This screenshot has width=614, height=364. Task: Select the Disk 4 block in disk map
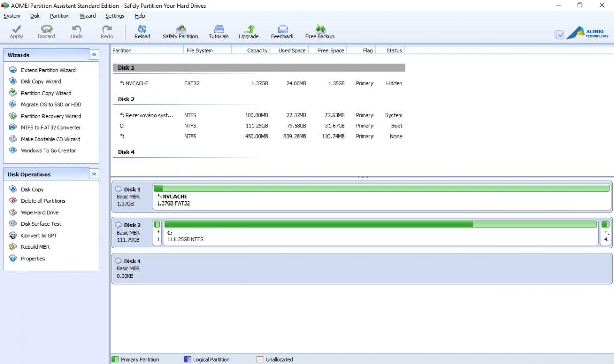362,268
